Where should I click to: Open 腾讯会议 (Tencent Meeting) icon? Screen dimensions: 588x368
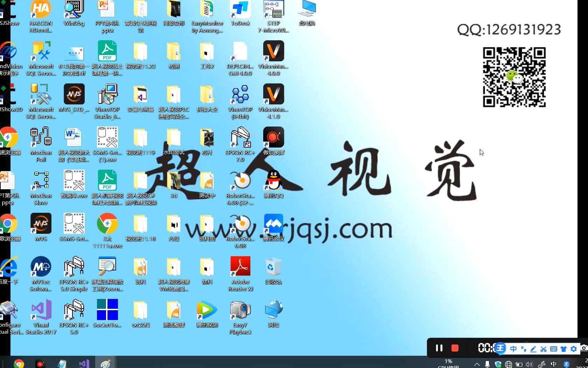tap(273, 227)
